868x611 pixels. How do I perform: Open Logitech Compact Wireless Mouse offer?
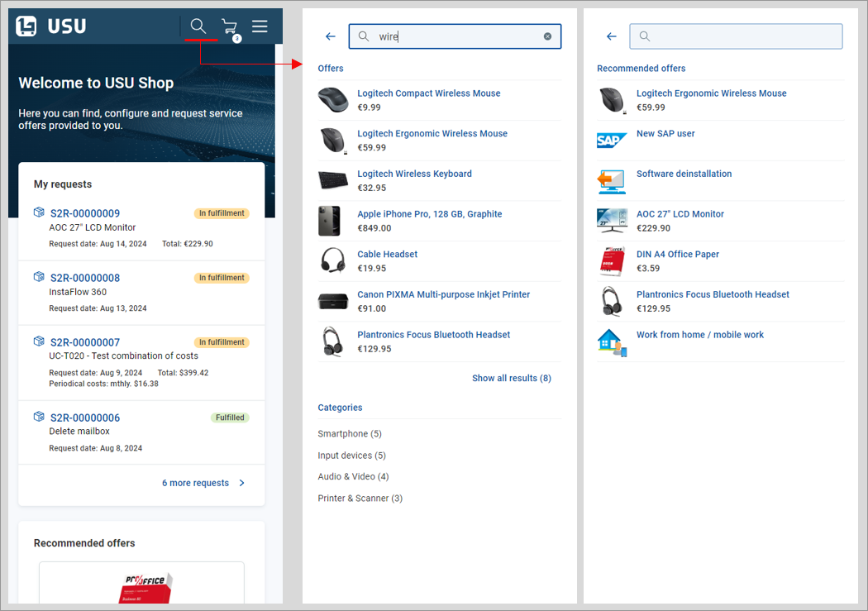pyautogui.click(x=428, y=93)
